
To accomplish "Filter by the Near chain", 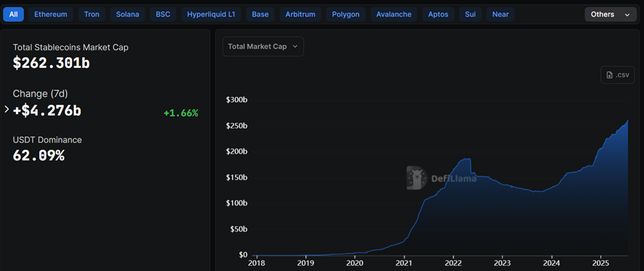I will point(500,14).
